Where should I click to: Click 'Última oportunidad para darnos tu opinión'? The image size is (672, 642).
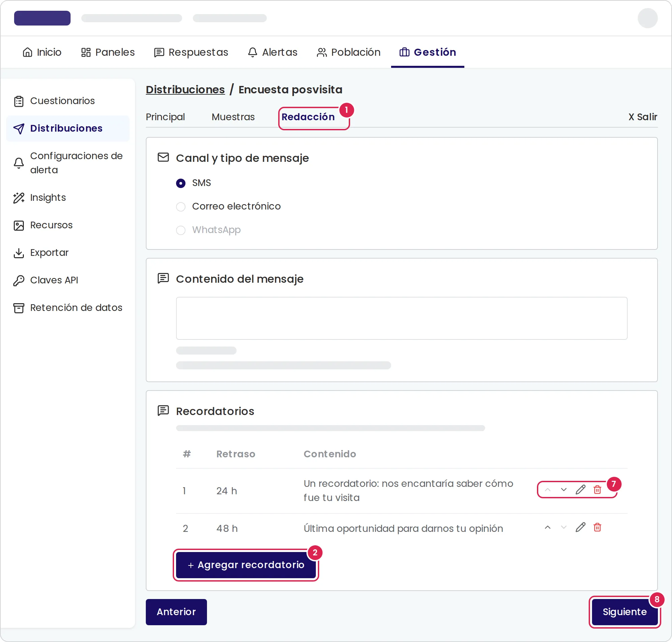403,529
